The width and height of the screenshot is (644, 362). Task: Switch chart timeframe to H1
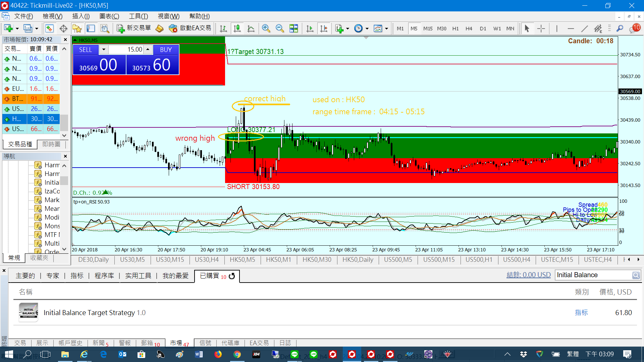455,28
